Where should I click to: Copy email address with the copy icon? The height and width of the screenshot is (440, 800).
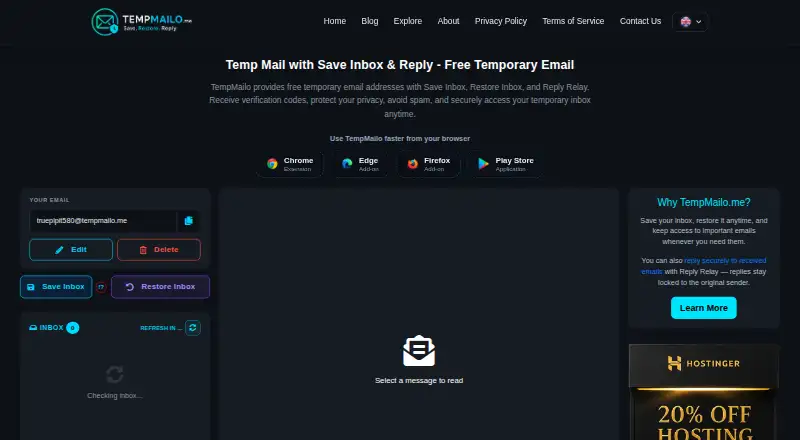[188, 221]
